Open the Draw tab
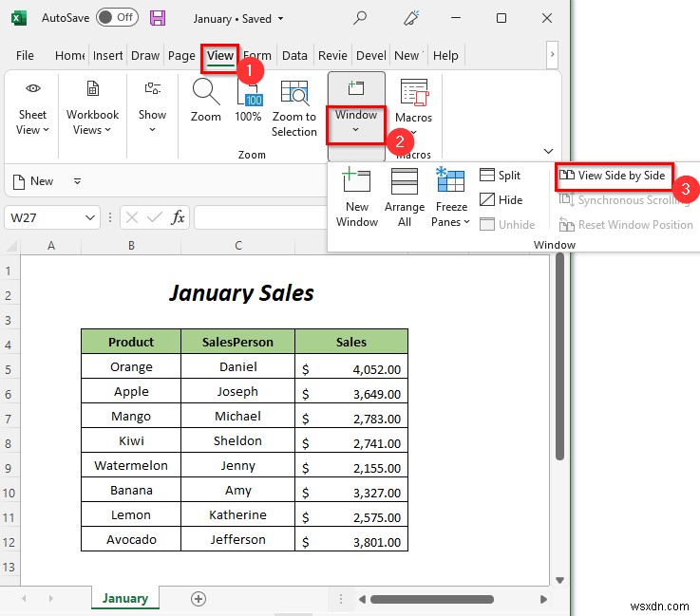Image resolution: width=700 pixels, height=616 pixels. (145, 55)
